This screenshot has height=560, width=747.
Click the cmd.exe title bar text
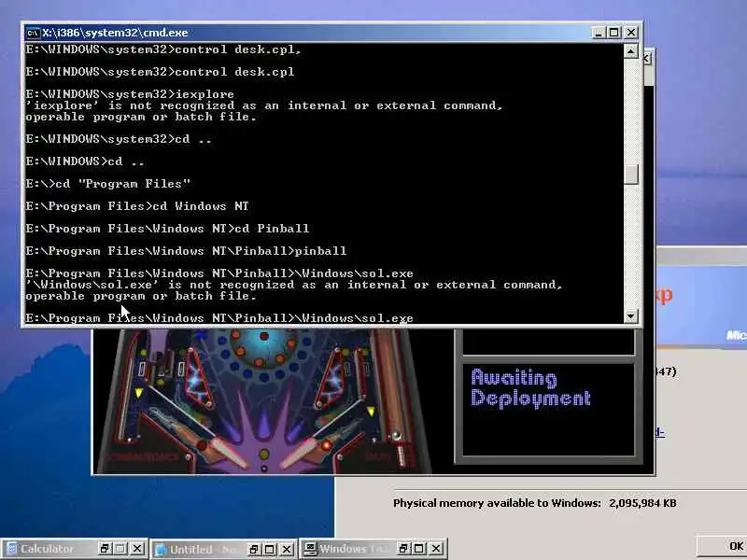(x=115, y=33)
